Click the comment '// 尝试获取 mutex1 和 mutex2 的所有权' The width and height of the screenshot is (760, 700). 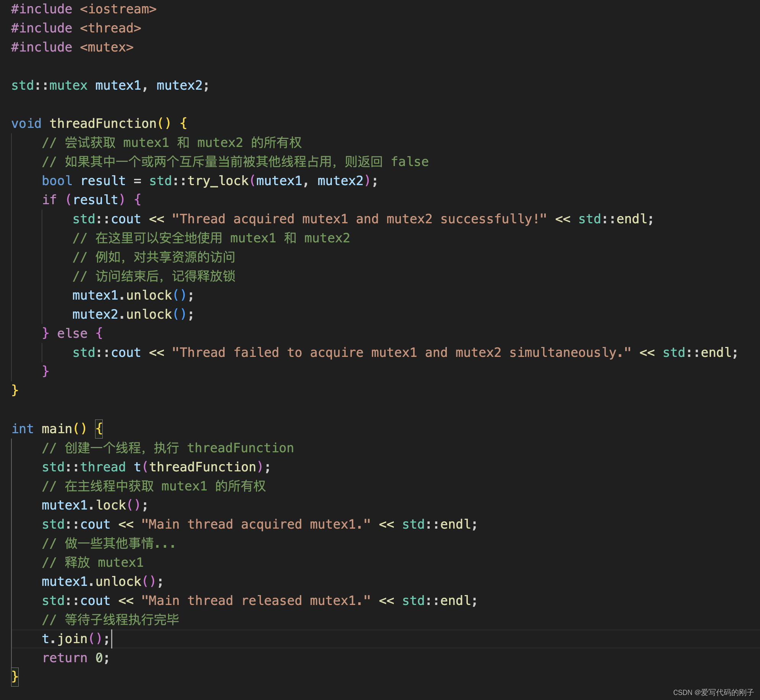[x=172, y=143]
